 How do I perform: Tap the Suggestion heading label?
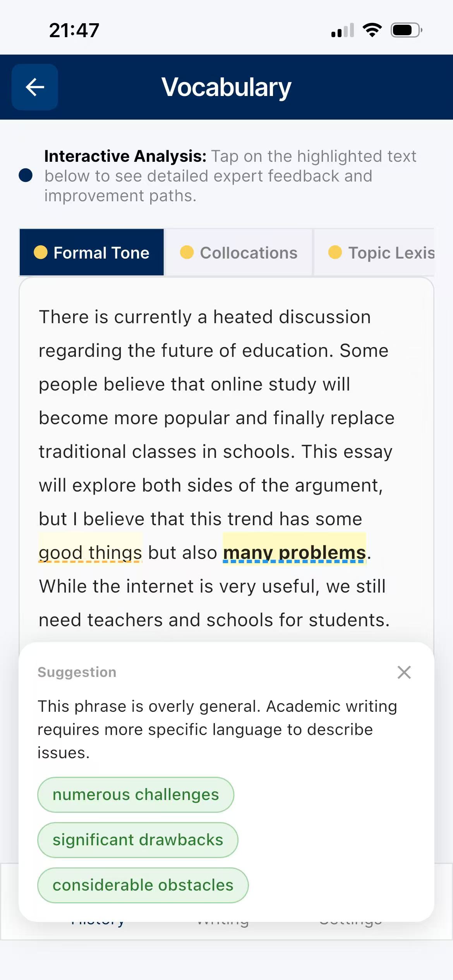point(77,672)
